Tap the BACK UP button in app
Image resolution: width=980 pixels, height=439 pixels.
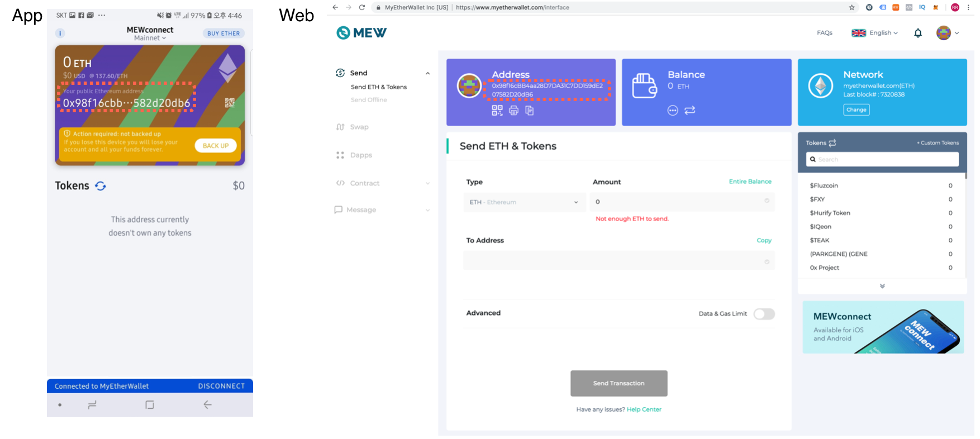(x=216, y=146)
